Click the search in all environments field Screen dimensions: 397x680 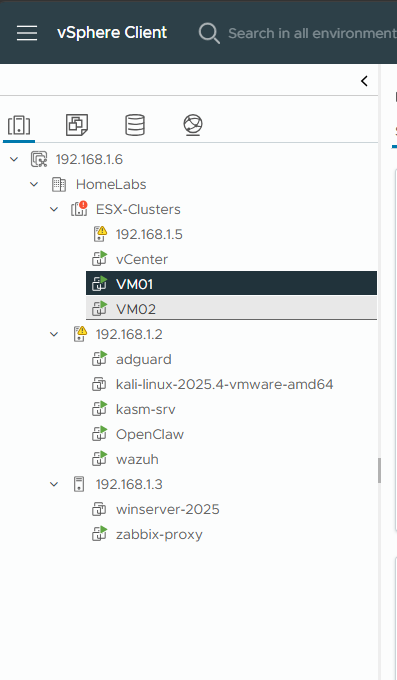312,33
